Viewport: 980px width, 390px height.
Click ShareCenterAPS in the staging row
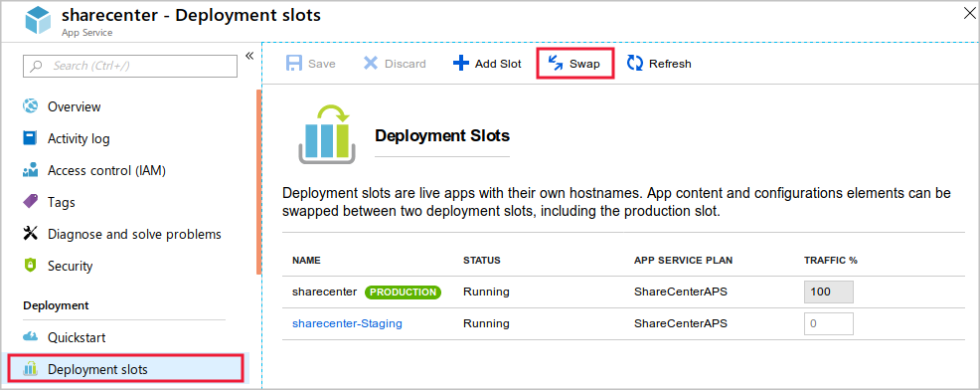point(681,323)
